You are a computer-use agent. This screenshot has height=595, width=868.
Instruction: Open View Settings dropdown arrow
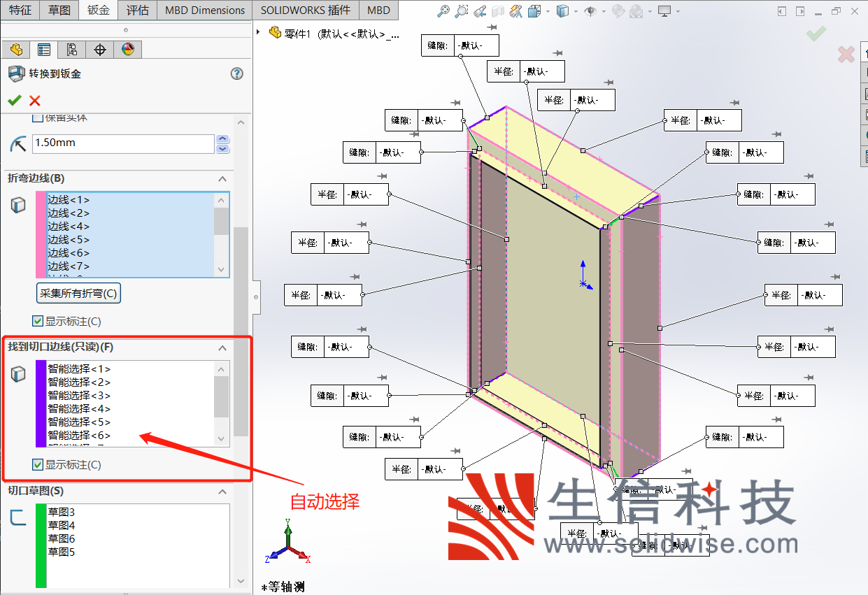tap(678, 11)
